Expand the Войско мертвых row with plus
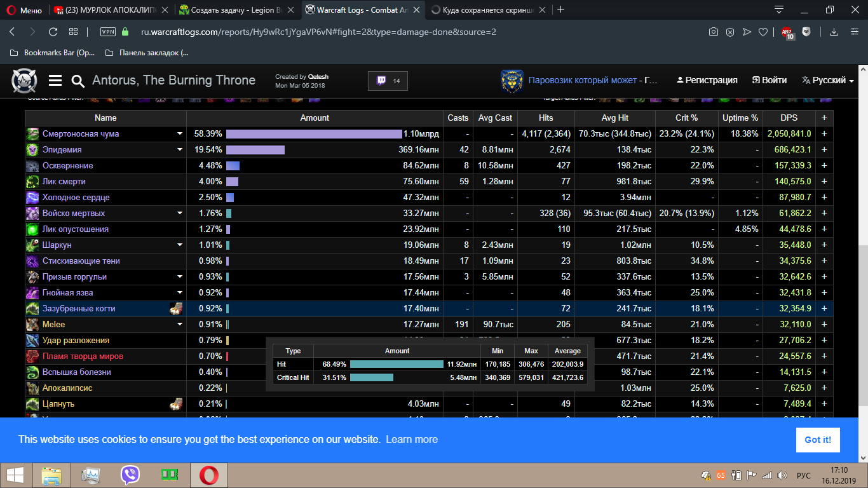 (824, 213)
